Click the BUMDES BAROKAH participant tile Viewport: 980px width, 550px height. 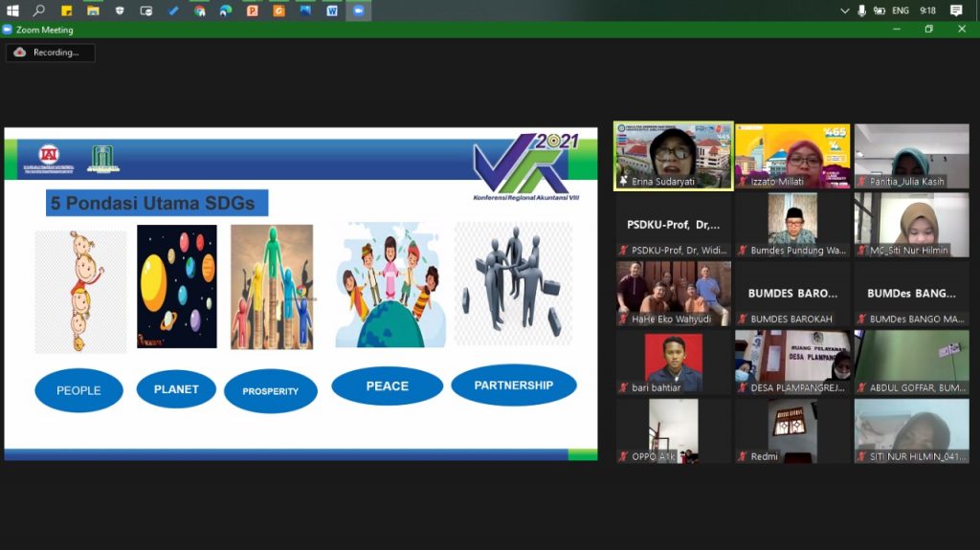(x=792, y=294)
